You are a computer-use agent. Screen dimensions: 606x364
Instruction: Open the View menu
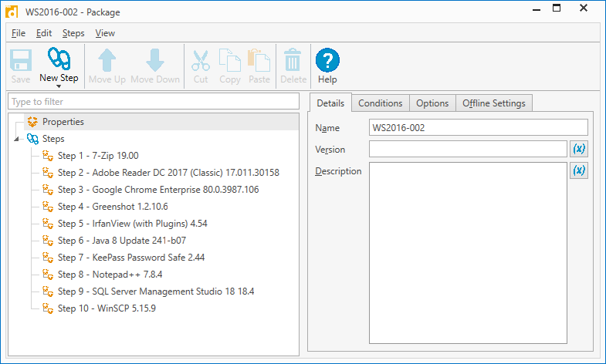pyautogui.click(x=105, y=33)
